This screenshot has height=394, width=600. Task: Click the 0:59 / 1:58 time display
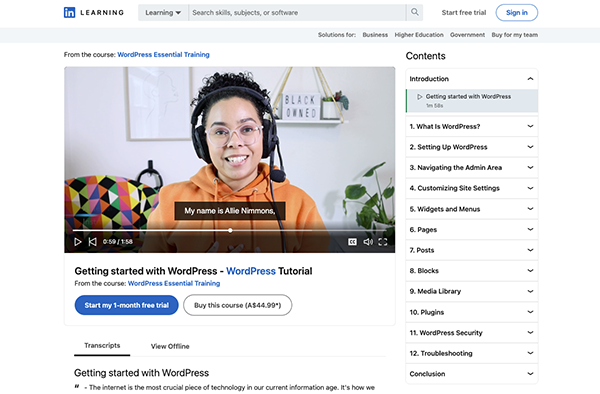[118, 242]
